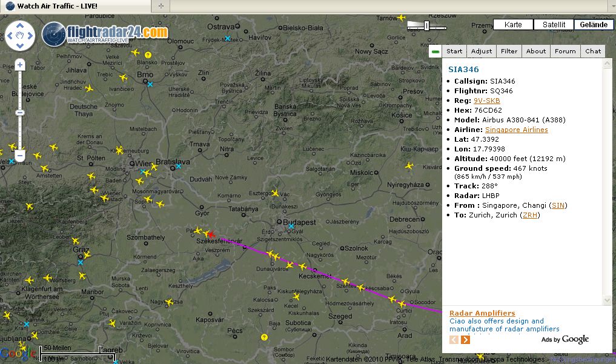Click the red selected aircraft icon near Székesfehérvár
The width and height of the screenshot is (616, 364).
point(210,234)
